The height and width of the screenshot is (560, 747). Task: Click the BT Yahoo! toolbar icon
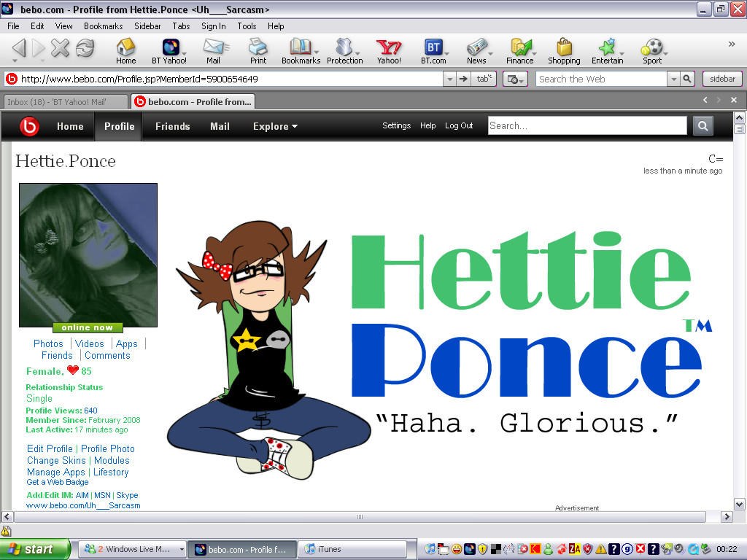pyautogui.click(x=169, y=51)
